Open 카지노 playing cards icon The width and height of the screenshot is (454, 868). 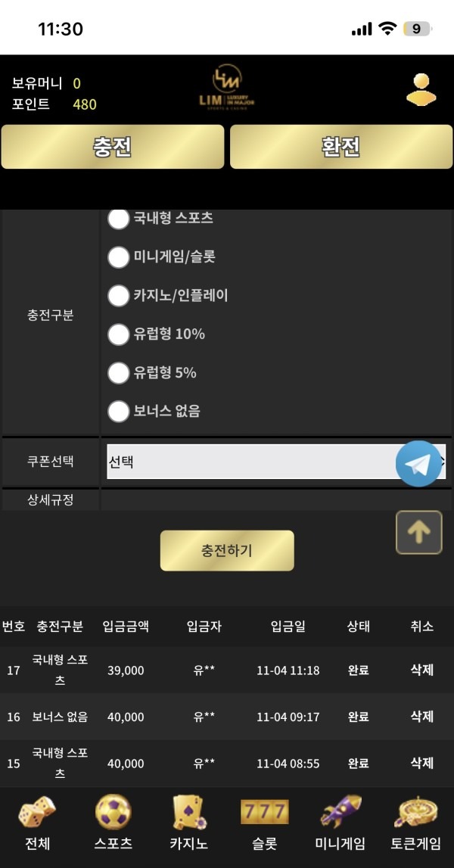point(189,814)
